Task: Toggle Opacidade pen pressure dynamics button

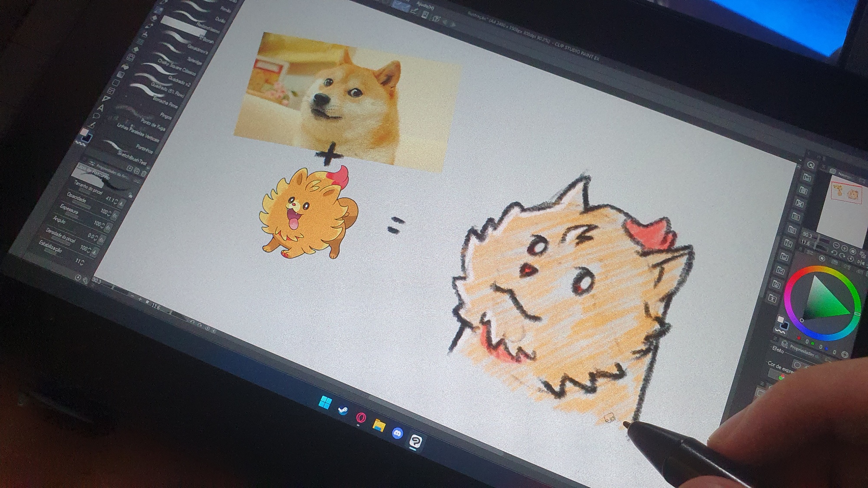Action: (x=115, y=215)
